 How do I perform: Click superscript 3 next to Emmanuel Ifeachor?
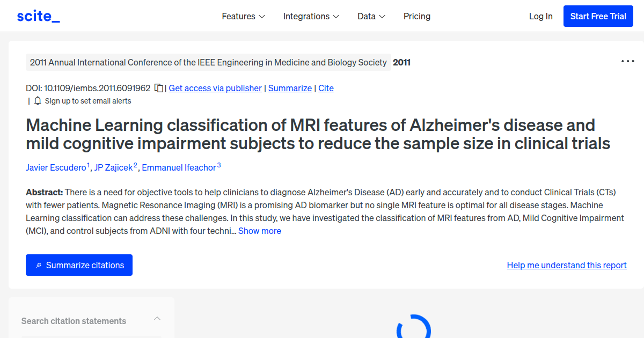click(218, 164)
